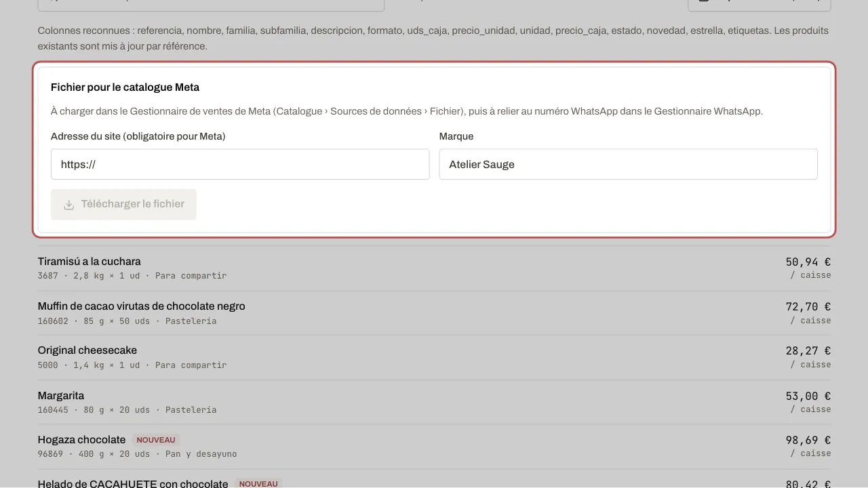Click the 98,69 € Hogaza chocolate price

[808, 440]
